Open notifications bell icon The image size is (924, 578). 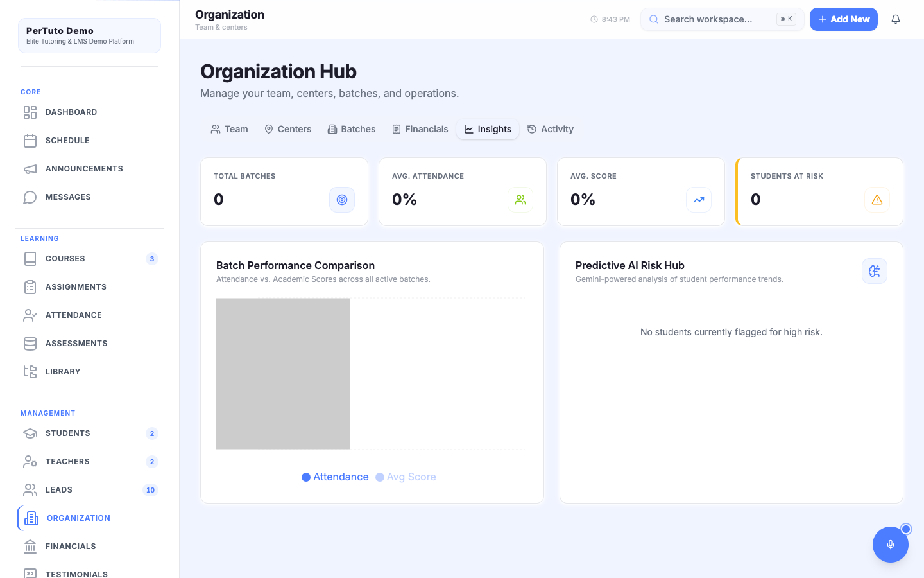coord(896,19)
